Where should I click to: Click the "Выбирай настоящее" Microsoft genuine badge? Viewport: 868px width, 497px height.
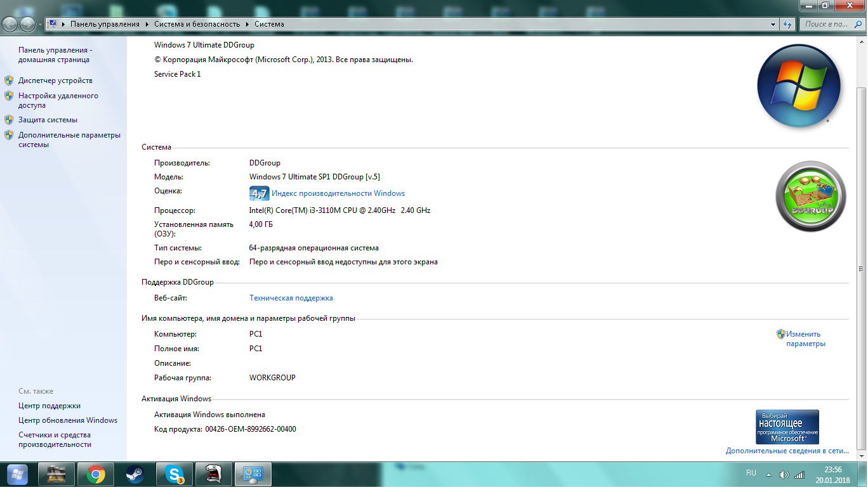click(x=787, y=427)
